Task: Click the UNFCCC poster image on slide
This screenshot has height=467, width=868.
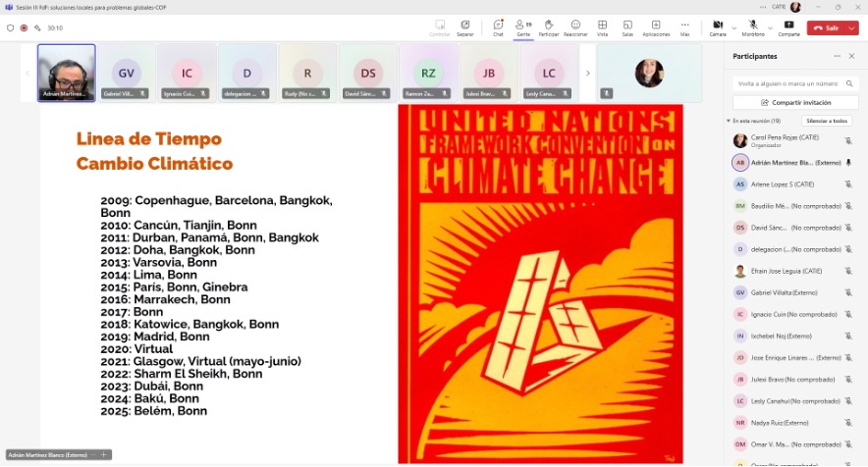Action: pos(540,284)
